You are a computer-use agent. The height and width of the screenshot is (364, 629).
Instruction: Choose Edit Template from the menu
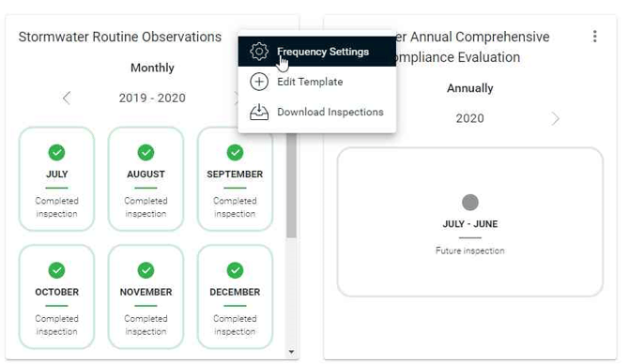317,82
